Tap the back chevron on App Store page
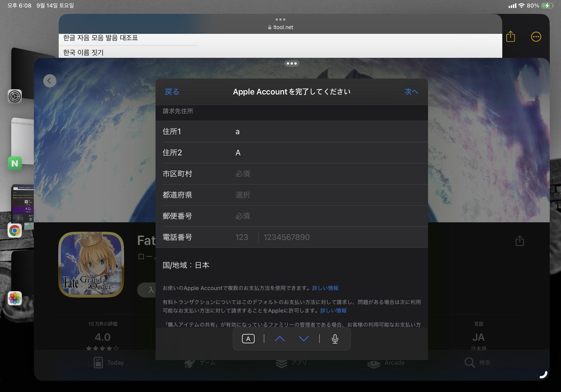Image resolution: width=561 pixels, height=392 pixels. coord(50,81)
